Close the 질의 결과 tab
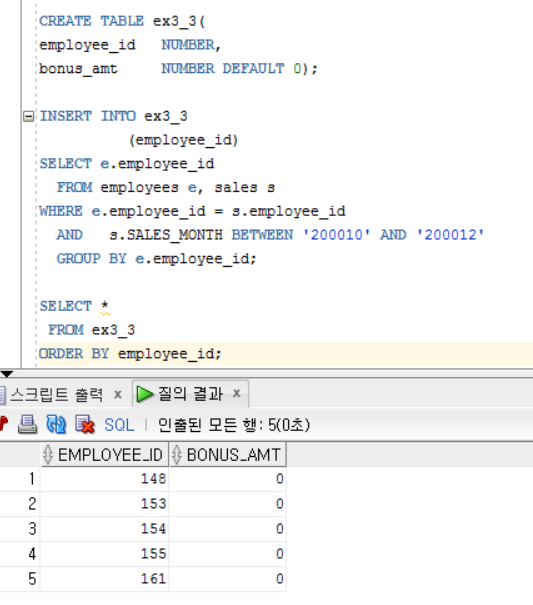Image resolution: width=533 pixels, height=605 pixels. [237, 394]
